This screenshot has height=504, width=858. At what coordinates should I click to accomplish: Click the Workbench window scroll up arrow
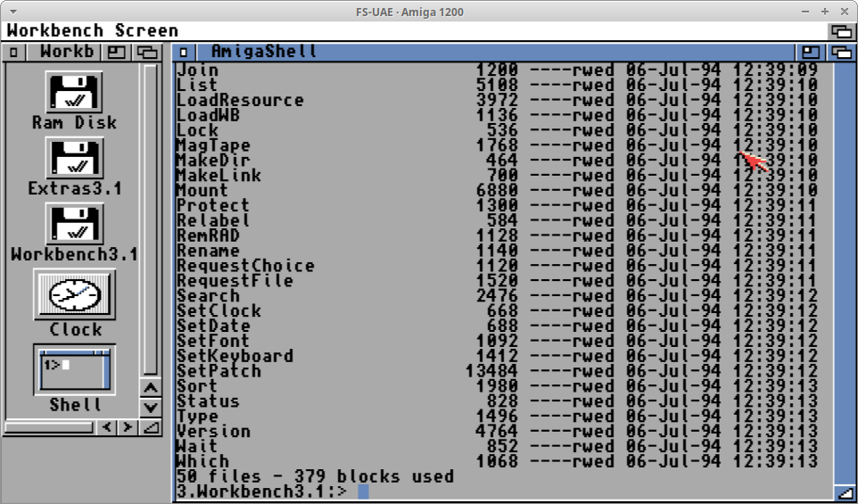(x=151, y=388)
